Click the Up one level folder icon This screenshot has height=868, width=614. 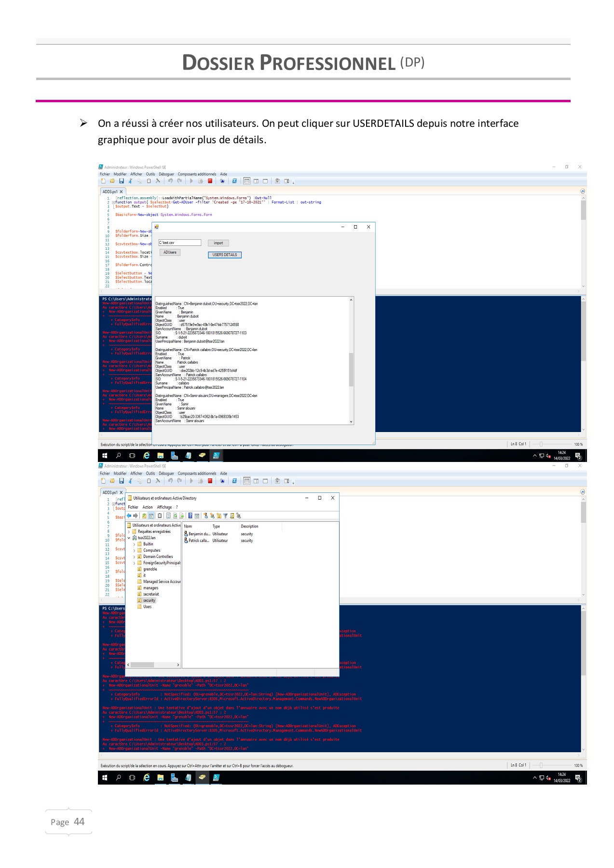click(144, 515)
